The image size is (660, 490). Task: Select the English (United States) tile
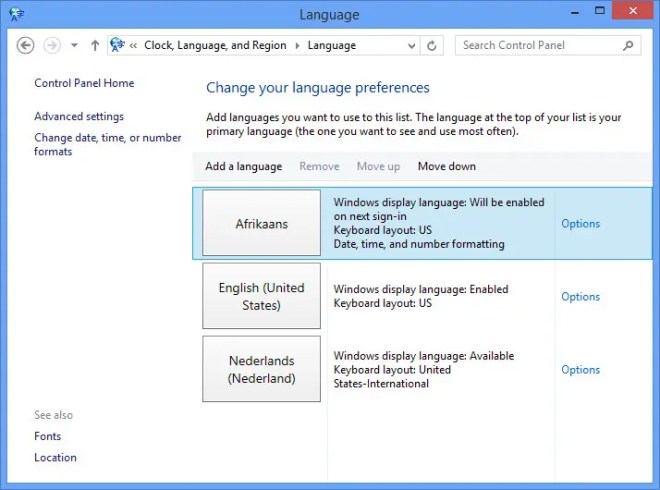pos(261,296)
